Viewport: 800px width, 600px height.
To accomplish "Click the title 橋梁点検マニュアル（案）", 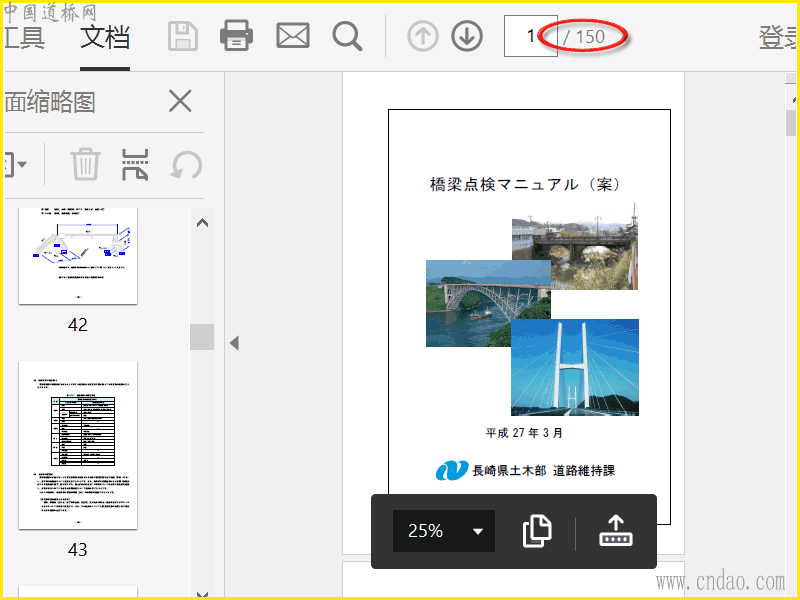I will coord(525,184).
